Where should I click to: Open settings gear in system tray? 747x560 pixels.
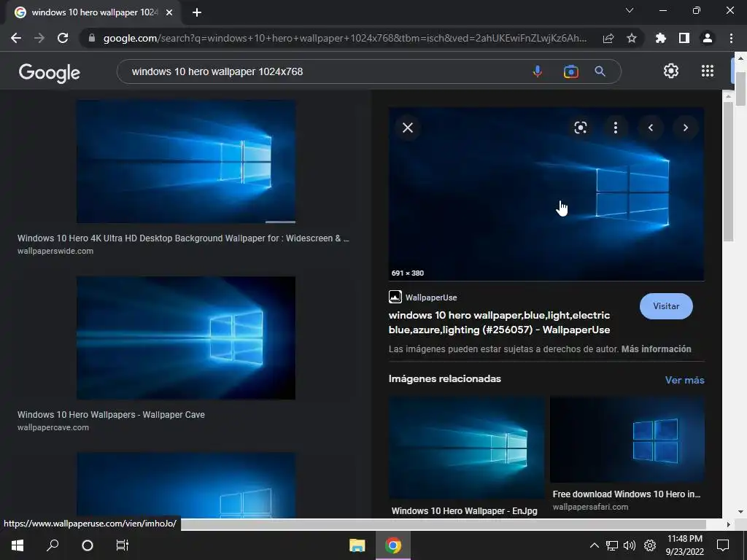(x=650, y=545)
